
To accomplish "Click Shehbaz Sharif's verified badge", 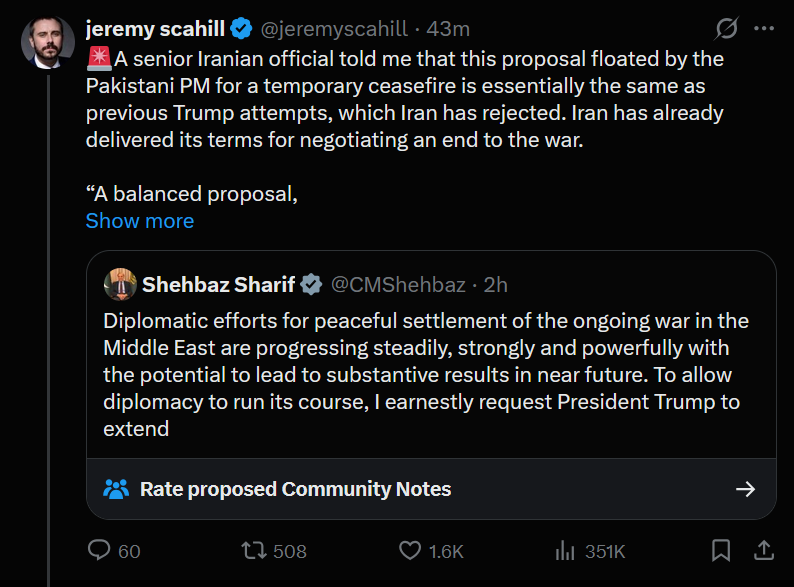I will click(x=311, y=285).
